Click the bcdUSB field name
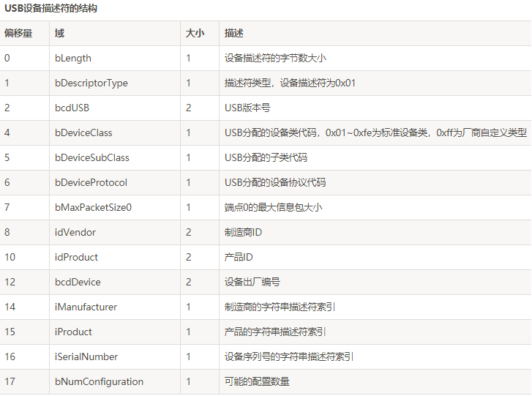This screenshot has height=396, width=532. [72, 108]
